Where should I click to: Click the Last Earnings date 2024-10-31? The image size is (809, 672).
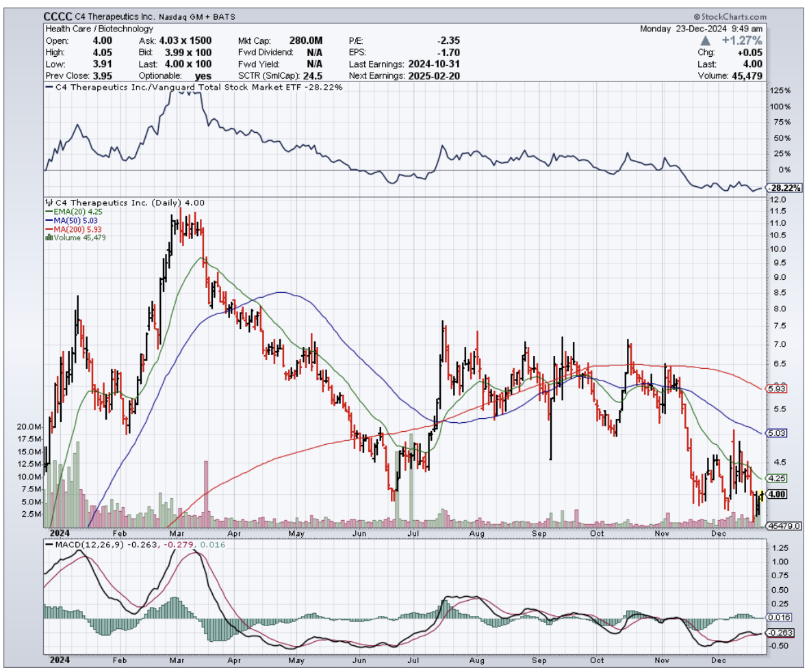click(433, 64)
